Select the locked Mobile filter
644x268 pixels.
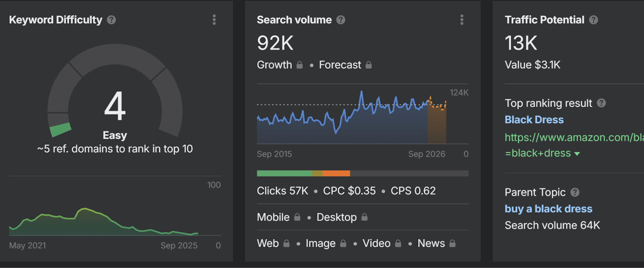click(274, 217)
